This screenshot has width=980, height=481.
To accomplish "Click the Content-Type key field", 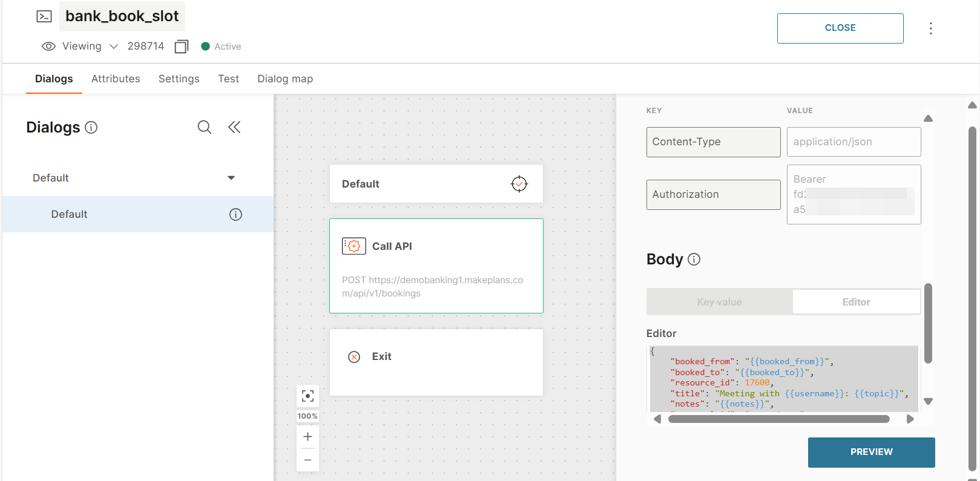I will pos(713,142).
